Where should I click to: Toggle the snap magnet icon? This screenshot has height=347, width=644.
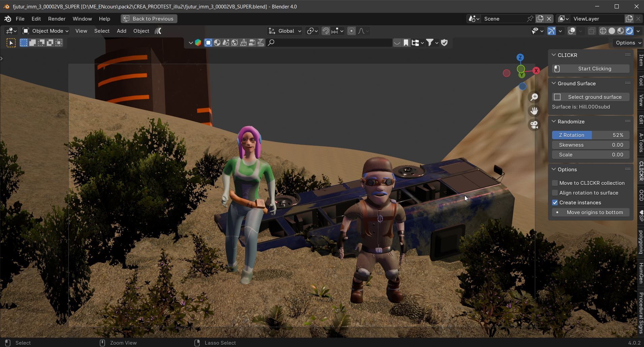tap(326, 31)
